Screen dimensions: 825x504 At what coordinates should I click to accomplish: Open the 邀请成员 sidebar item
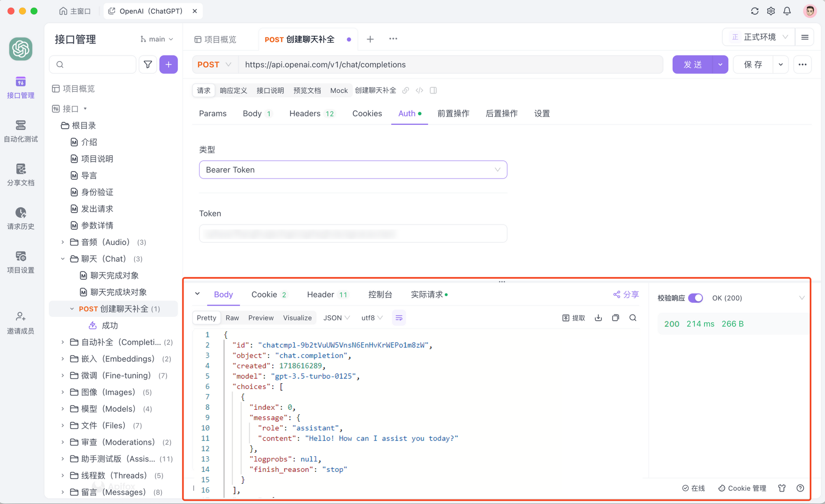pyautogui.click(x=21, y=323)
